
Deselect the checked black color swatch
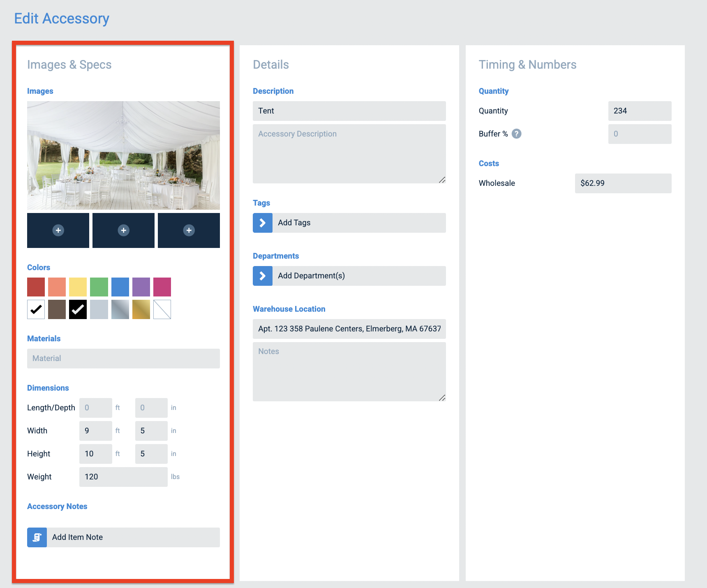[x=78, y=309]
